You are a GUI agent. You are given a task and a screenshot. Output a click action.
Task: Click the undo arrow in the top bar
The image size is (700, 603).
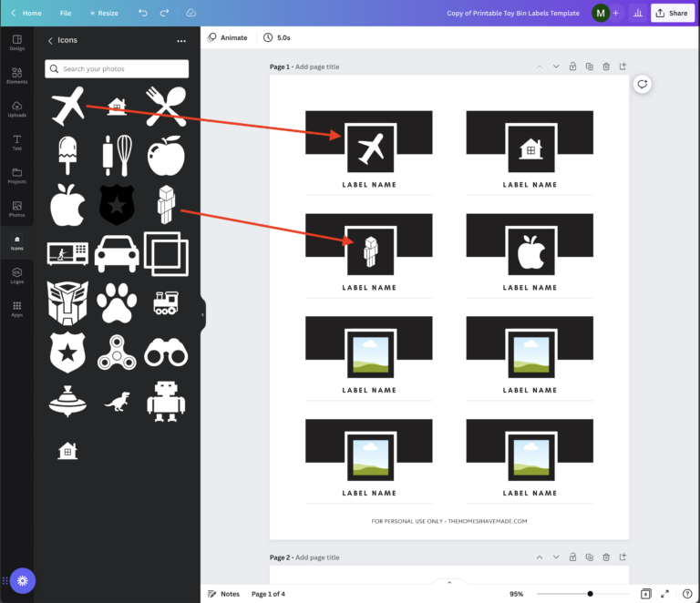[142, 13]
